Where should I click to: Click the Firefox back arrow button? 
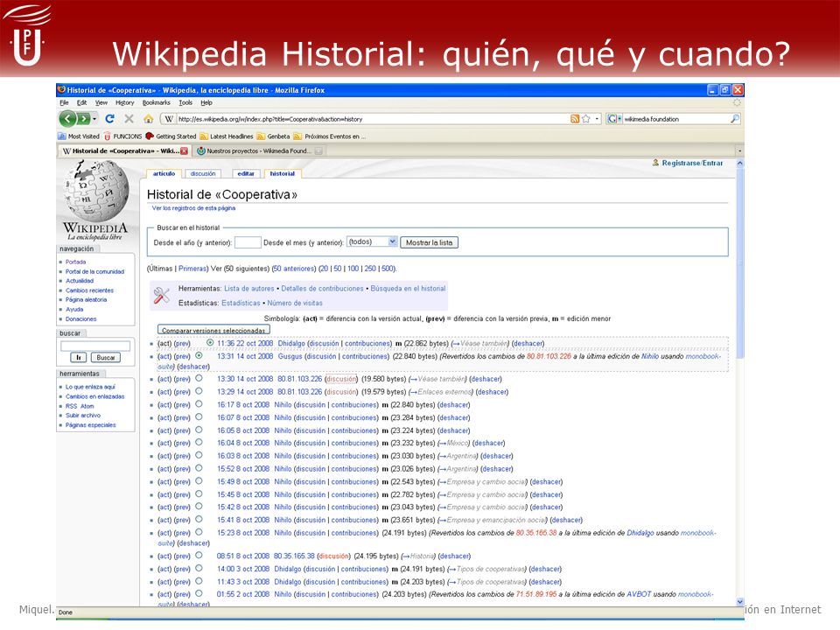click(67, 118)
